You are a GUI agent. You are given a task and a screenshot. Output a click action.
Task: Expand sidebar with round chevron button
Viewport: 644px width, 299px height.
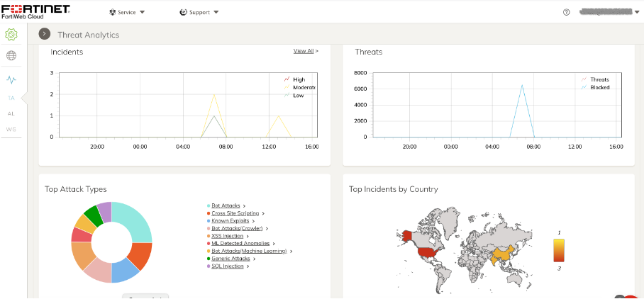coord(45,34)
